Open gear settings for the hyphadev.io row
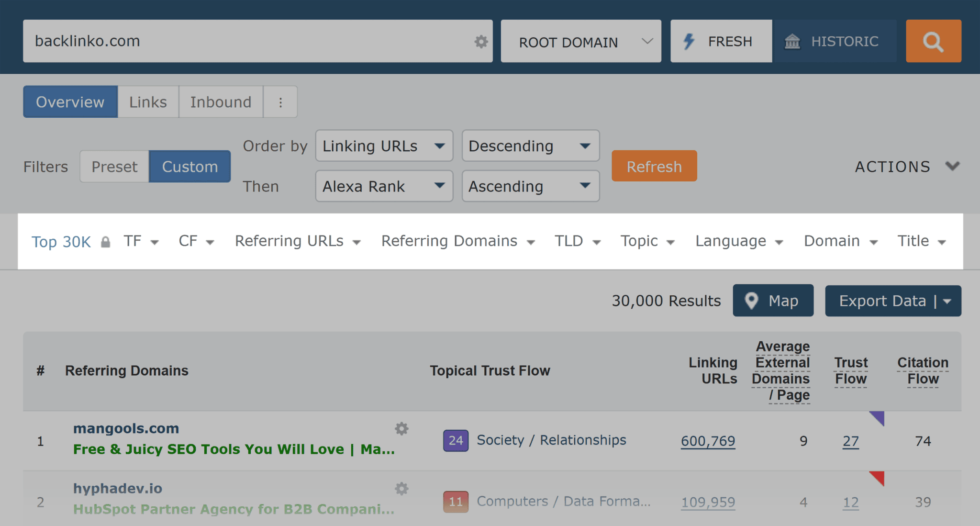980x526 pixels. point(401,489)
